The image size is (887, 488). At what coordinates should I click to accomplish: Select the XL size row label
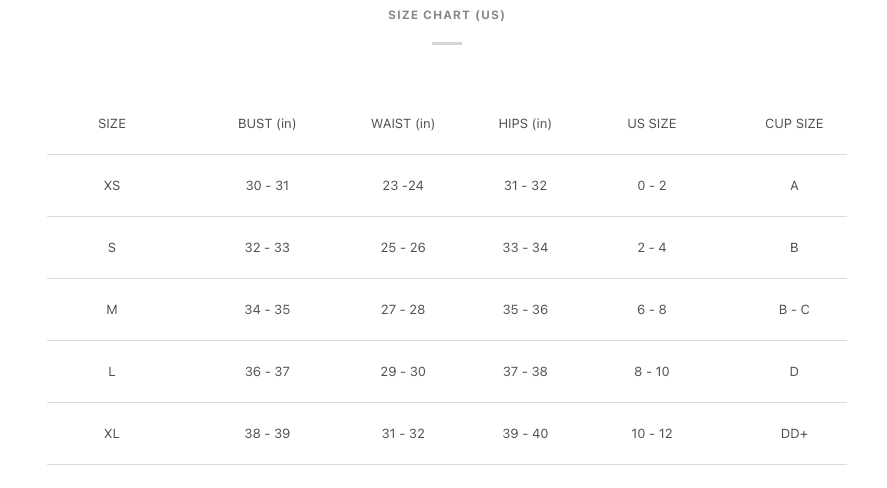tap(112, 434)
